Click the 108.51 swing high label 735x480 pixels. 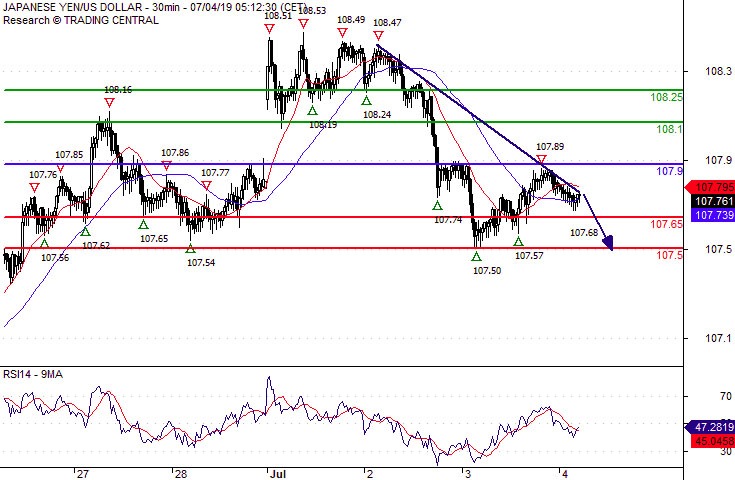coord(278,15)
